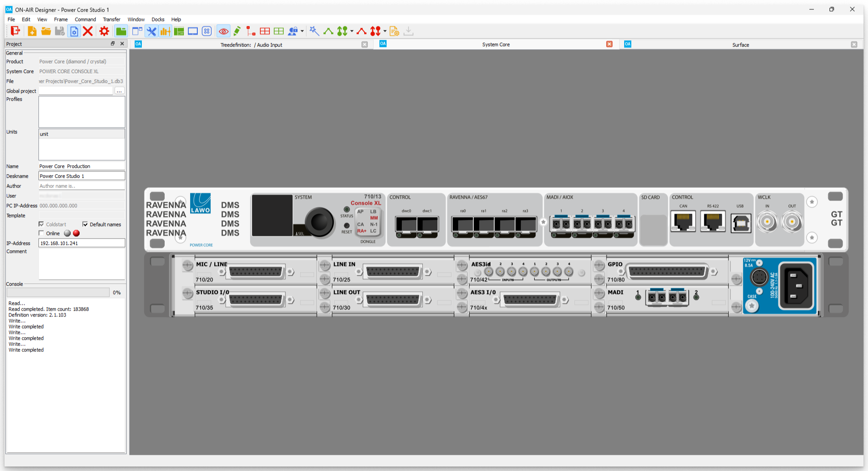Open dropdown arrow beside the user lock icon
Viewport: 868px width, 471px height.
click(x=302, y=31)
